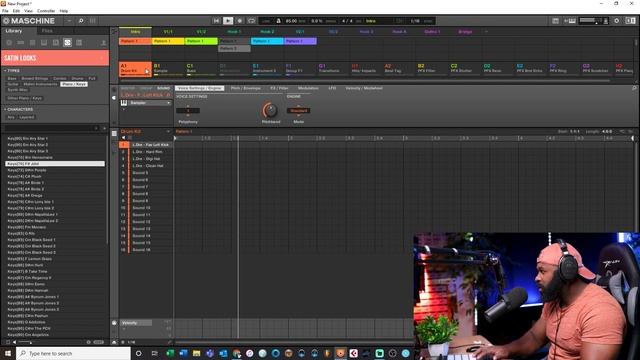The image size is (640, 360).
Task: Select the Bass type tag
Action: click(x=12, y=78)
